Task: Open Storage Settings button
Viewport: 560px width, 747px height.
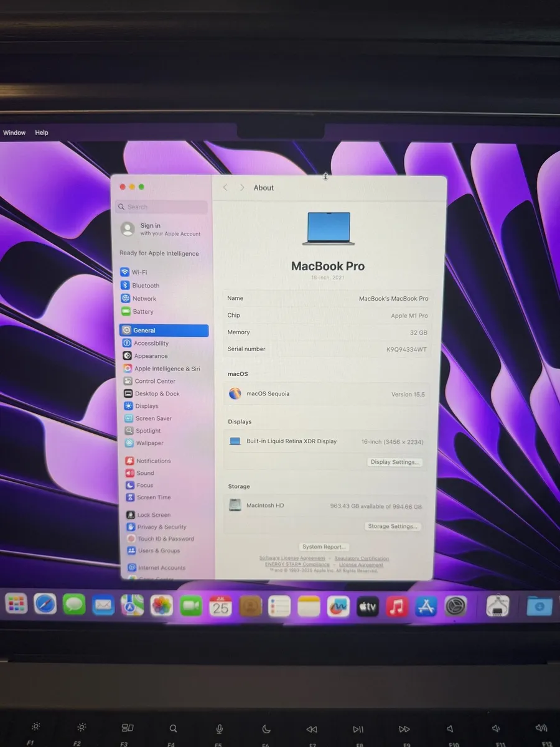Action: click(x=393, y=526)
